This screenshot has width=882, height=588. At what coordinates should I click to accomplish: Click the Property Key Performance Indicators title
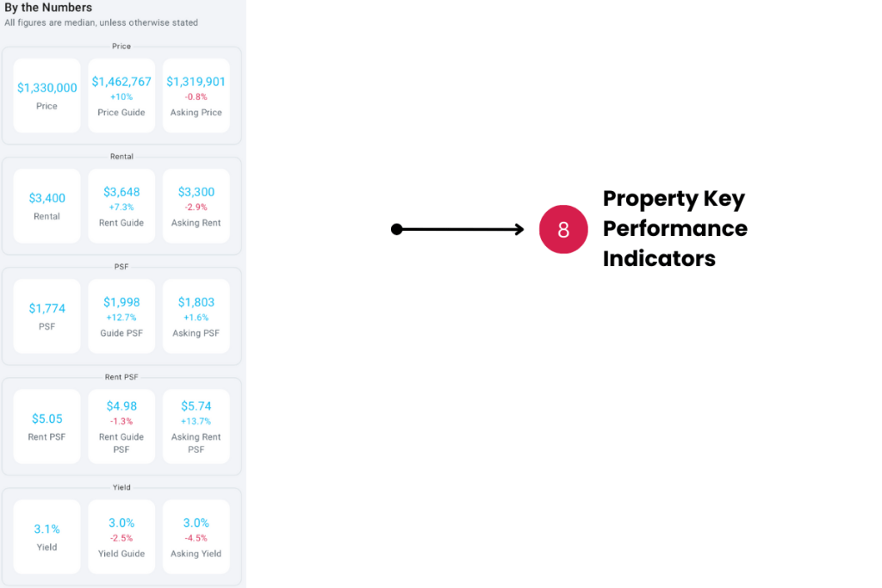tap(674, 228)
